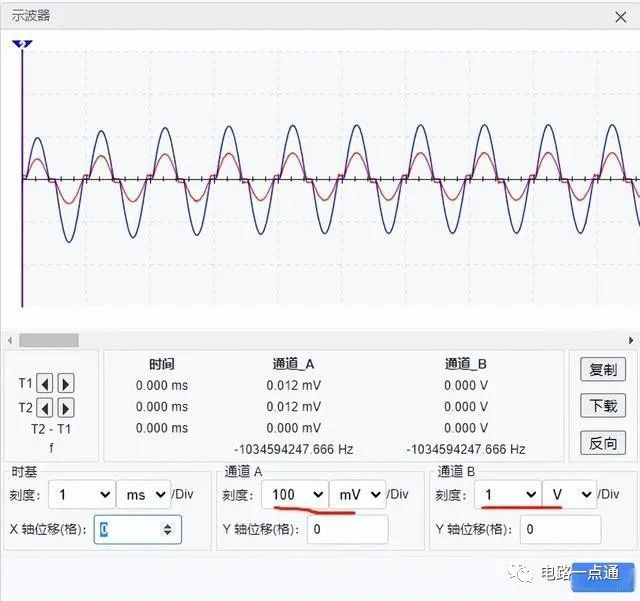This screenshot has height=601, width=640.
Task: Open the timebase unit ms dropdown
Action: 144,495
